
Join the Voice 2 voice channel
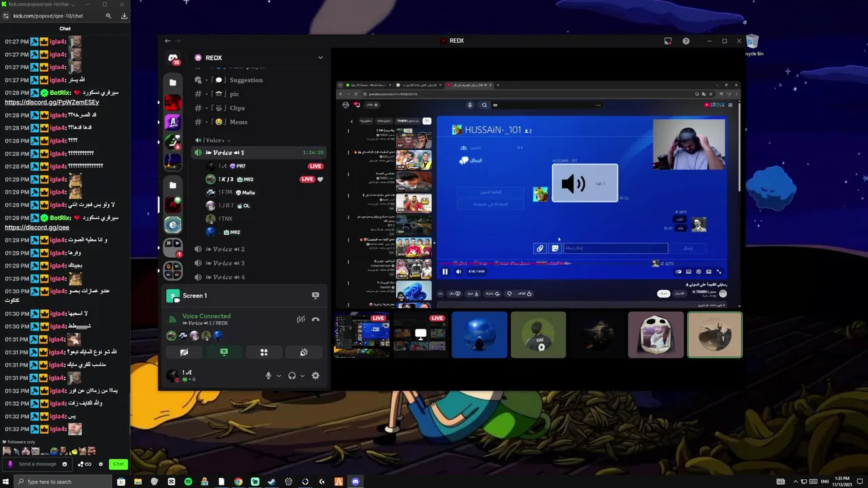pos(259,249)
